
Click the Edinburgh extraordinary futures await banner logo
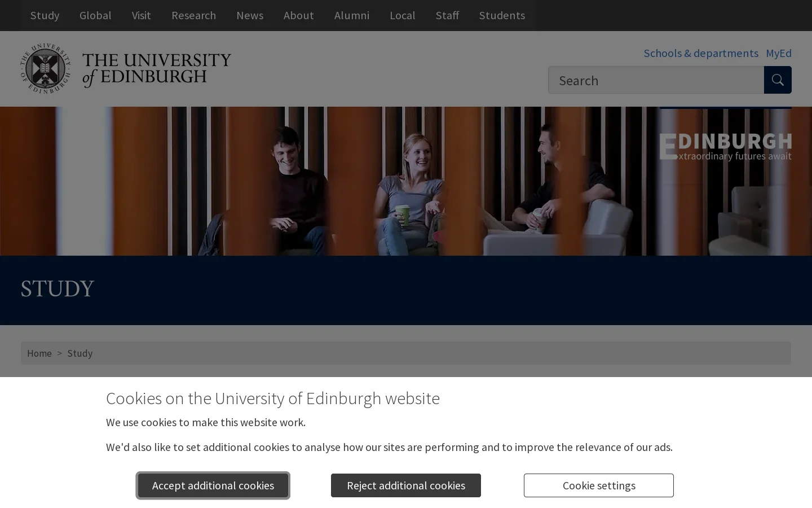point(725,147)
